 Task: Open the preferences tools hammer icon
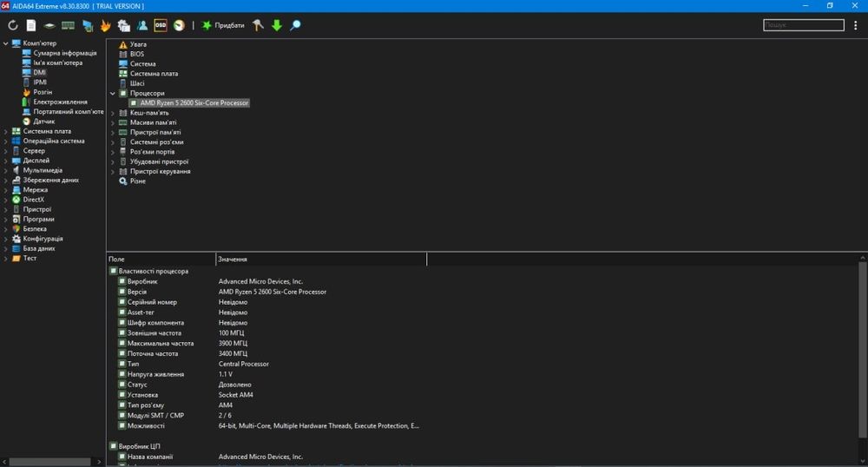258,25
